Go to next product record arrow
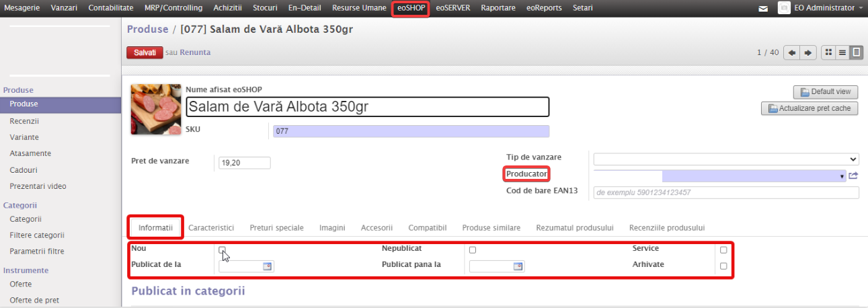868x308 pixels. pyautogui.click(x=807, y=52)
